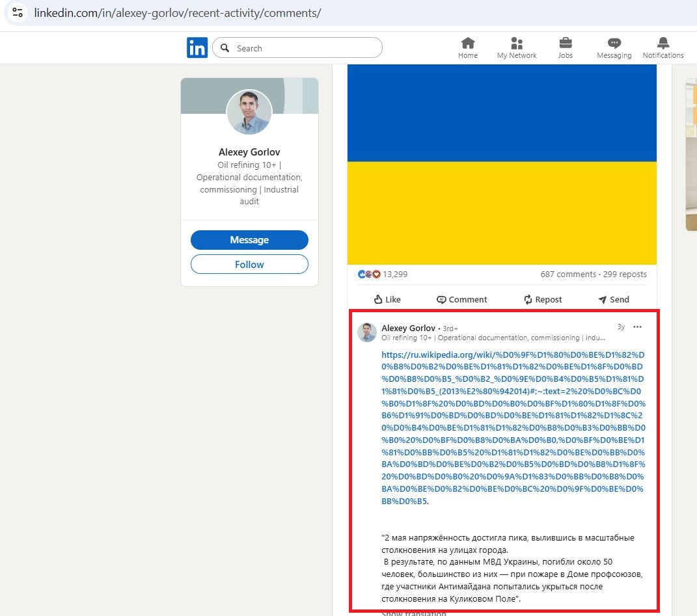Open Messaging
Viewport: 697px width, 616px height.
click(613, 47)
